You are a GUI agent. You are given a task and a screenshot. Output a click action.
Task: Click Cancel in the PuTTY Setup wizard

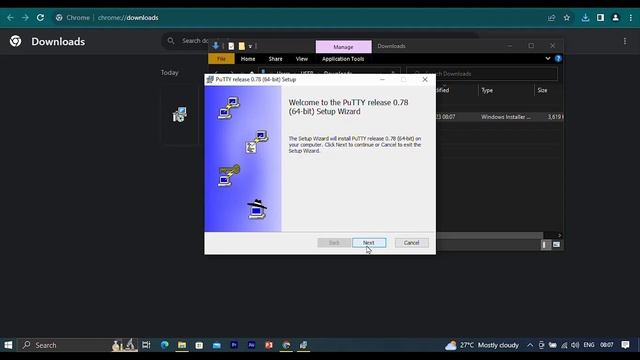pos(411,242)
